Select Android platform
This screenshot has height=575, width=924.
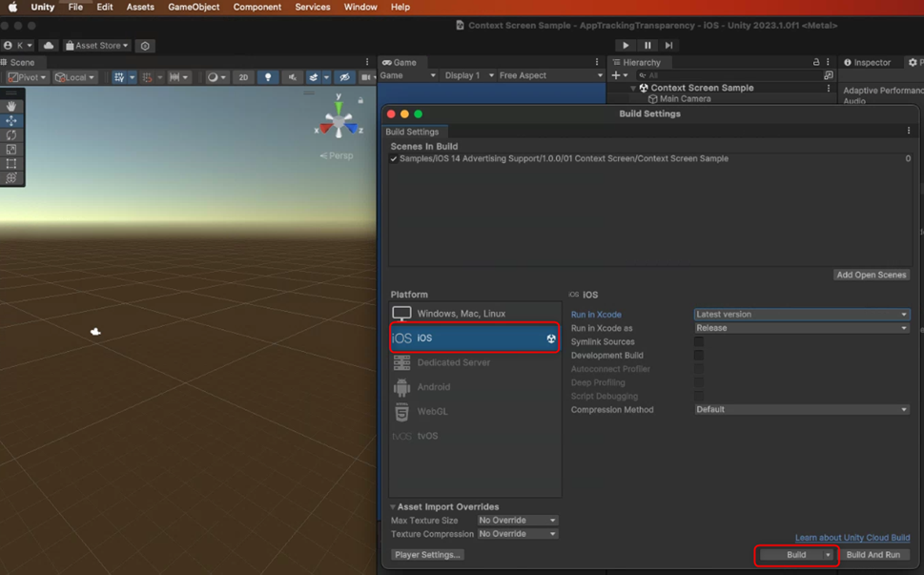point(475,387)
